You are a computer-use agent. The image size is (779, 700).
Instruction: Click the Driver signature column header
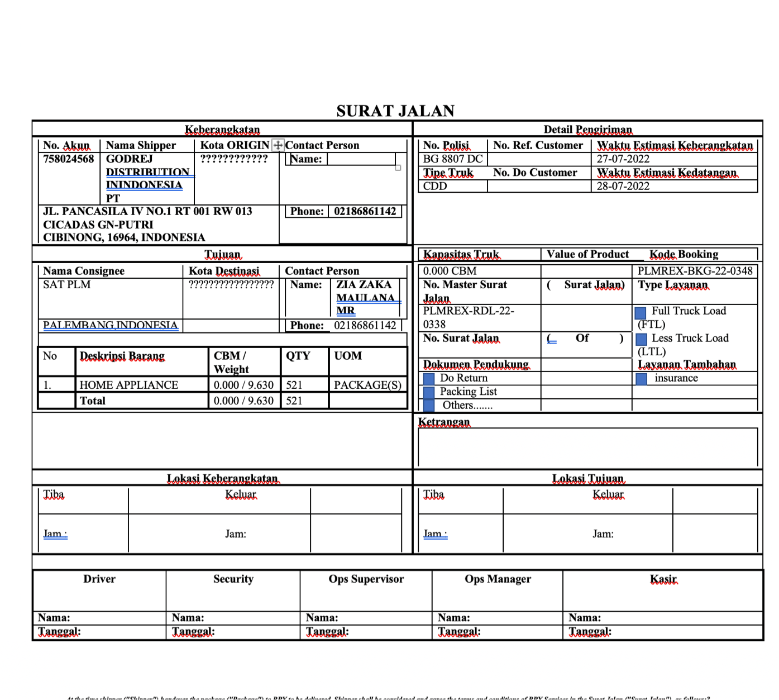click(x=99, y=579)
